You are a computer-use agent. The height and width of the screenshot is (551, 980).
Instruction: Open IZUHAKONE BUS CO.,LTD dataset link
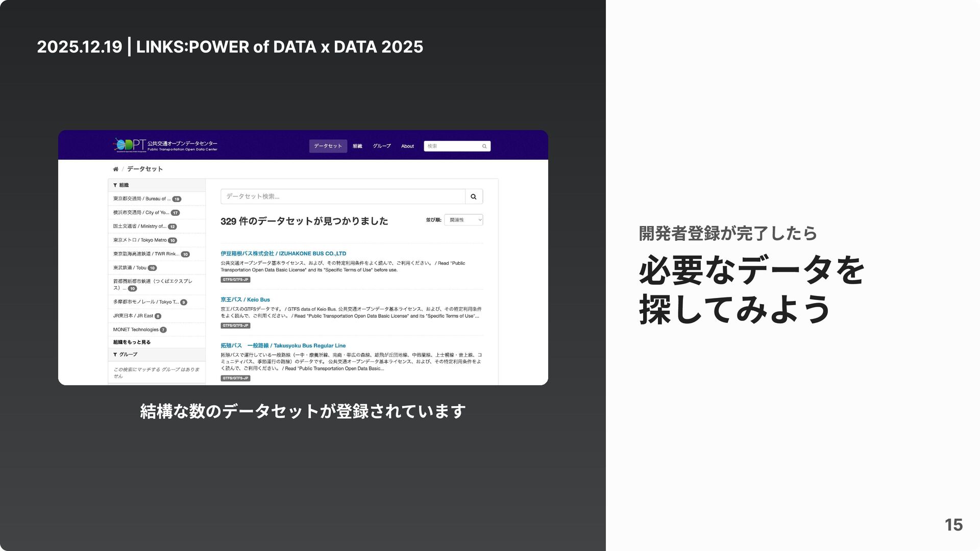click(283, 254)
